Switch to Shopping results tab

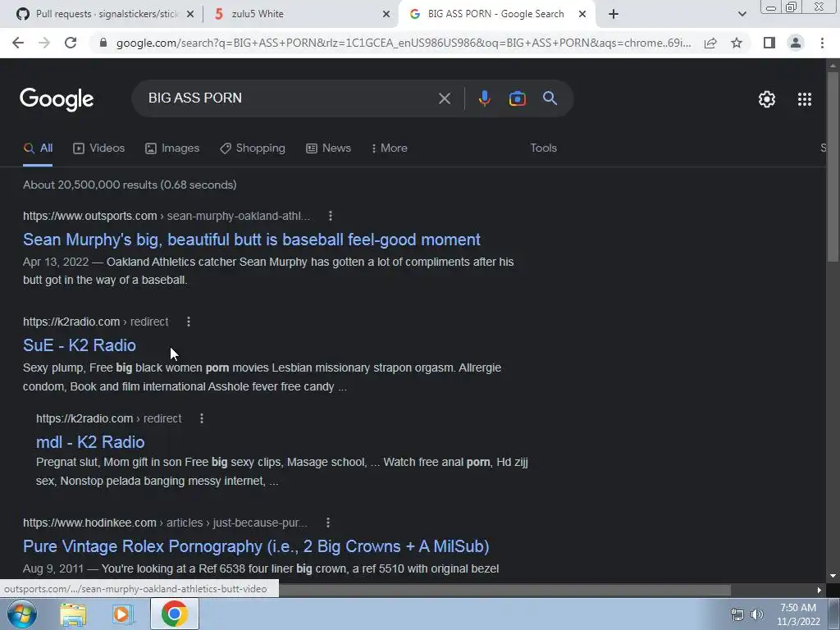pyautogui.click(x=253, y=148)
